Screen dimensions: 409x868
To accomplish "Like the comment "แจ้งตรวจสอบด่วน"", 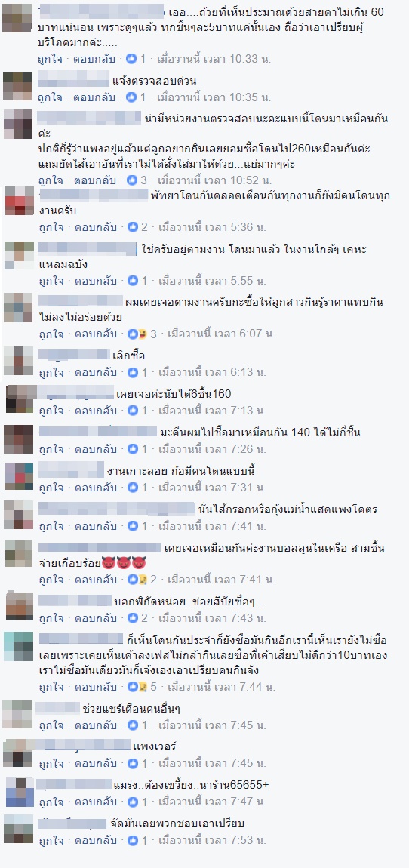I will (51, 97).
